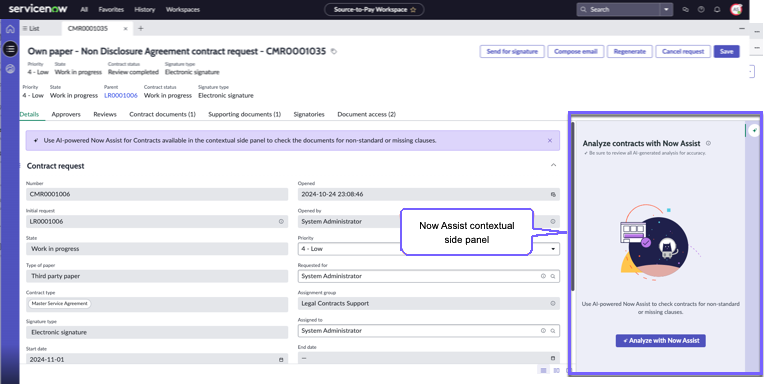Switch to the Approvers tab
The width and height of the screenshot is (766, 384).
[66, 114]
